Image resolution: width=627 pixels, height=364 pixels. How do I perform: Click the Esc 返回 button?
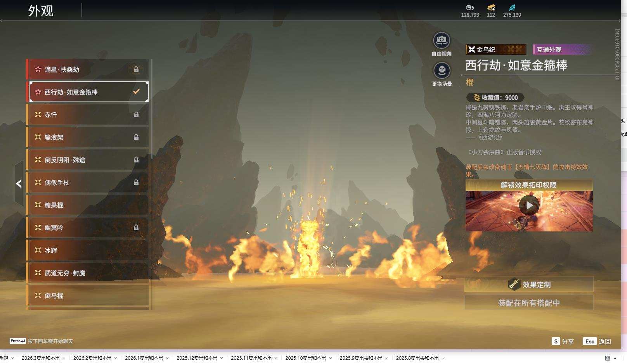tap(597, 341)
